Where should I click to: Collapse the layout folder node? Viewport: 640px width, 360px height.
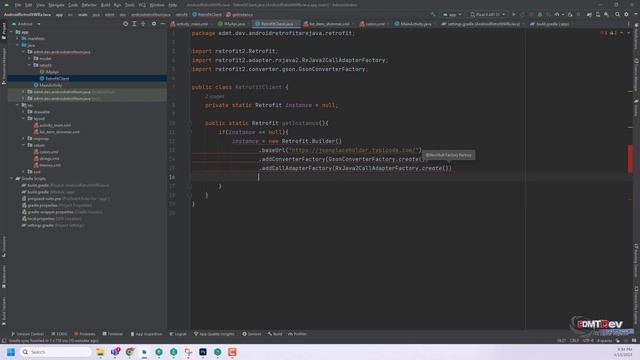click(x=23, y=118)
